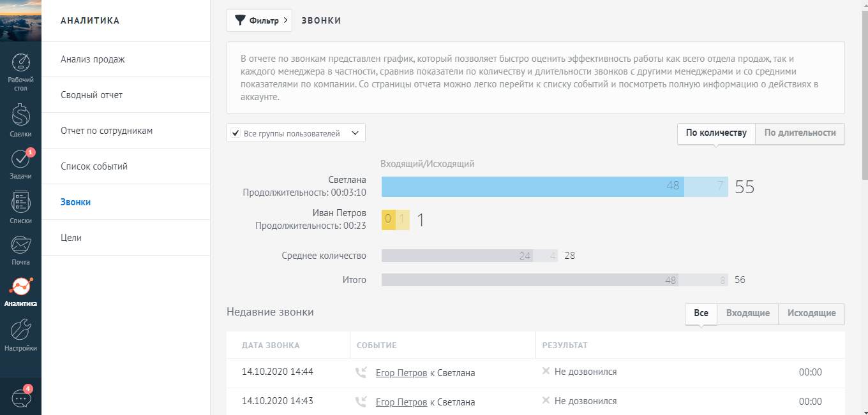Select the Исходящие calls tab
The image size is (868, 415).
pos(811,314)
